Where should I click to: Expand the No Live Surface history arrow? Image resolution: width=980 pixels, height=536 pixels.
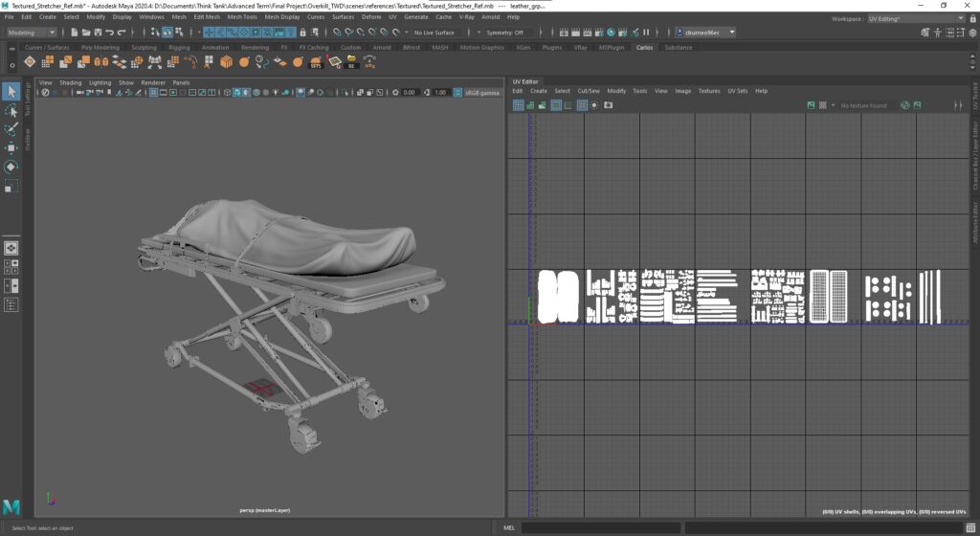click(x=407, y=33)
